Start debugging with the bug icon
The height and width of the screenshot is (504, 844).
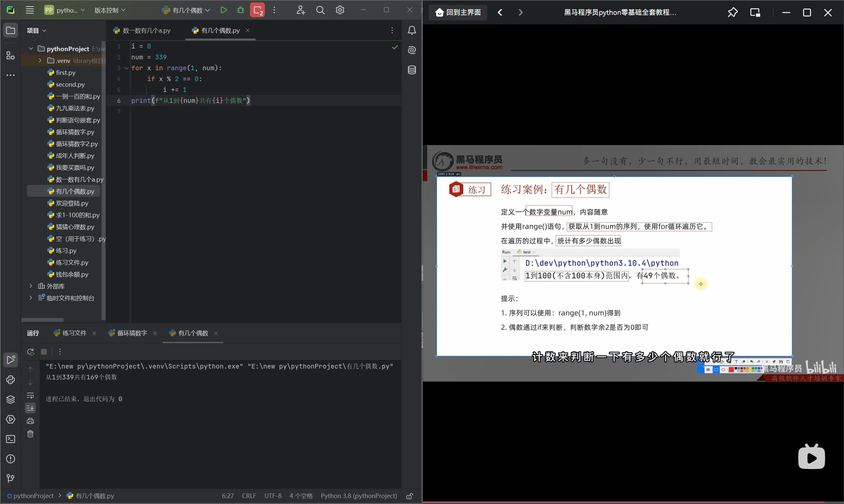pyautogui.click(x=240, y=10)
